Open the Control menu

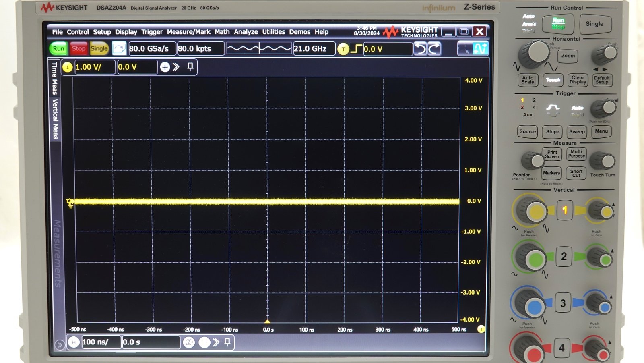click(x=78, y=32)
